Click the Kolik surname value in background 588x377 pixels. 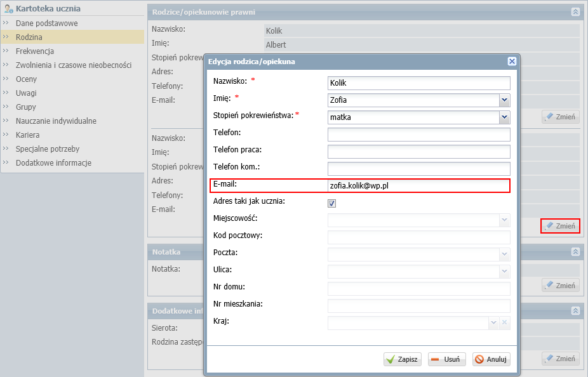click(x=274, y=30)
